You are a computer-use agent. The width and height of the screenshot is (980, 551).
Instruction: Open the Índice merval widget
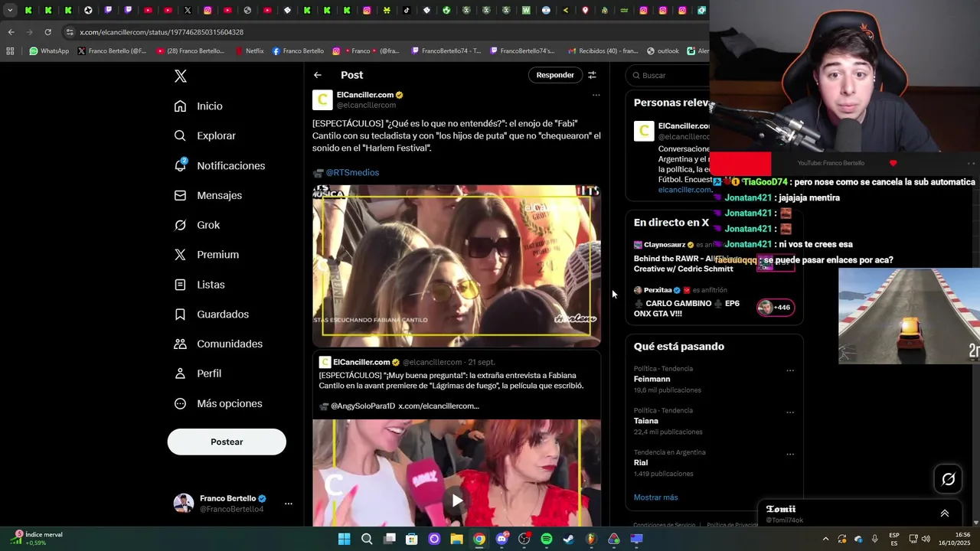[x=37, y=539]
